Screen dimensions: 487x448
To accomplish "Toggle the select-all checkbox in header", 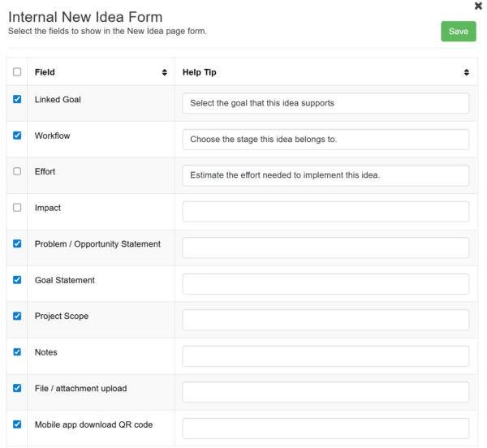I will point(17,72).
